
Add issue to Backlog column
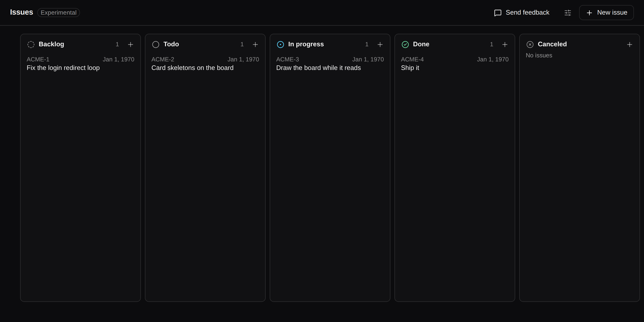click(x=130, y=45)
